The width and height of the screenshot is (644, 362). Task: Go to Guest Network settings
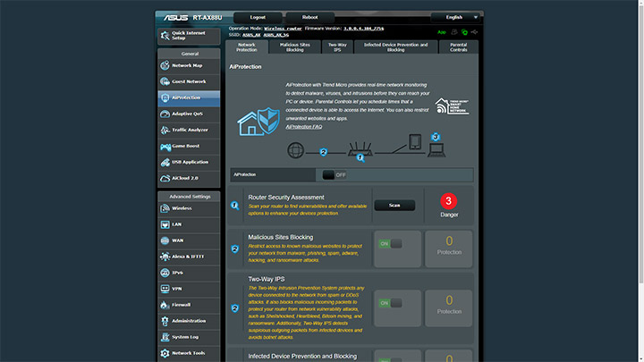(x=189, y=81)
